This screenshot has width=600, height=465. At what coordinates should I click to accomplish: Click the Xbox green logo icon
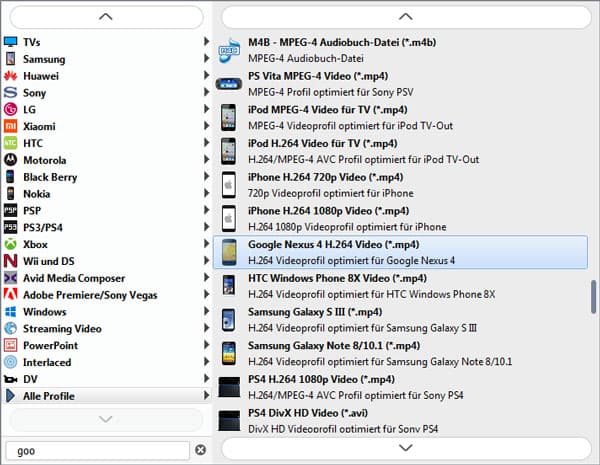click(x=10, y=244)
